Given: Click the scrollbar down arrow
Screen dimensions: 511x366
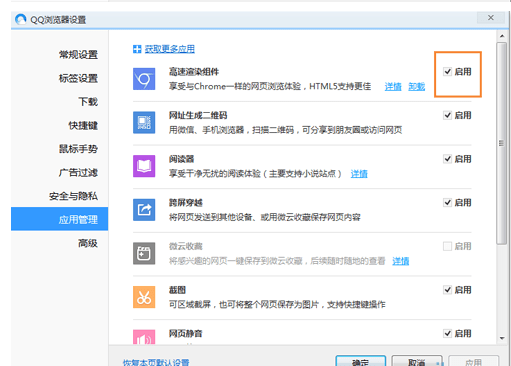Looking at the screenshot, I should tap(502, 339).
